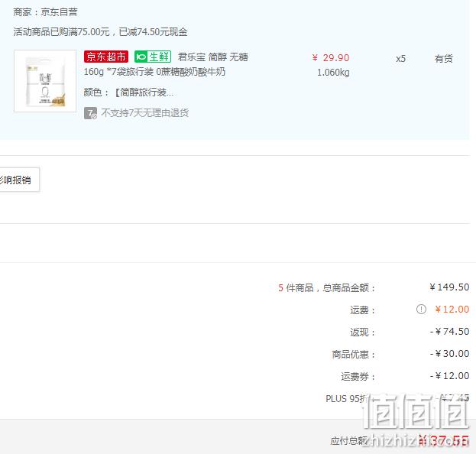The width and height of the screenshot is (476, 454).
Task: Click the 商品优惠 label
Action: coord(353,355)
